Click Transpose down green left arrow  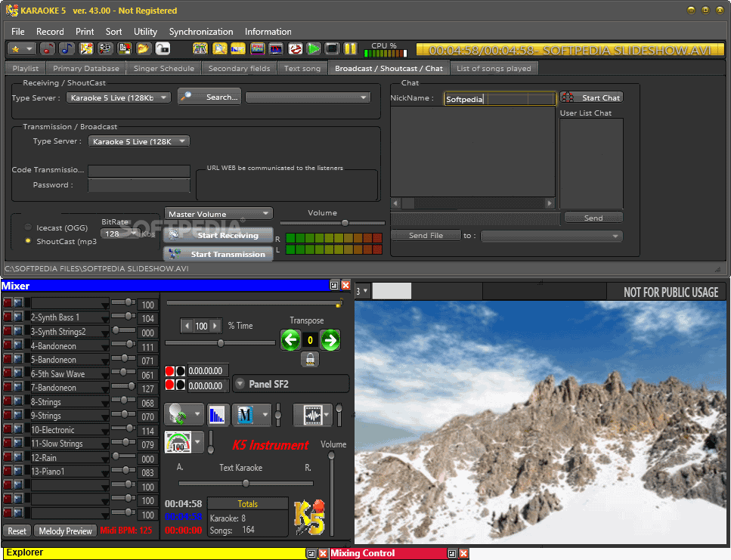290,340
